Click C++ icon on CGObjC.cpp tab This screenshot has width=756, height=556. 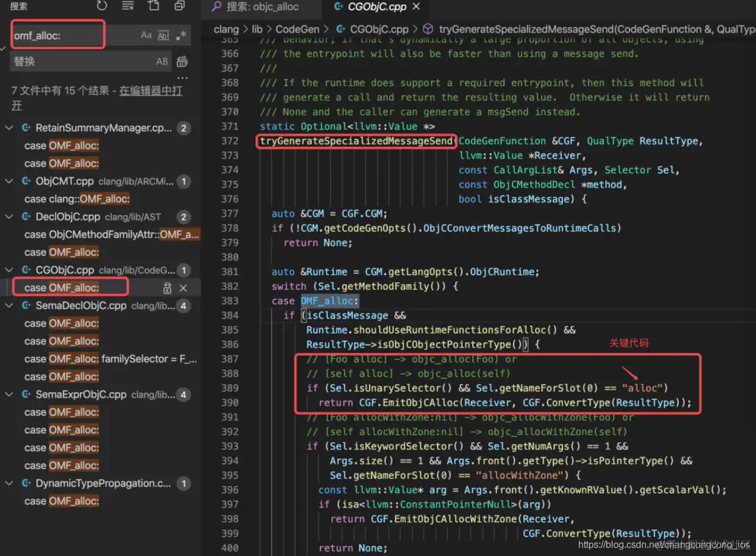click(x=338, y=7)
